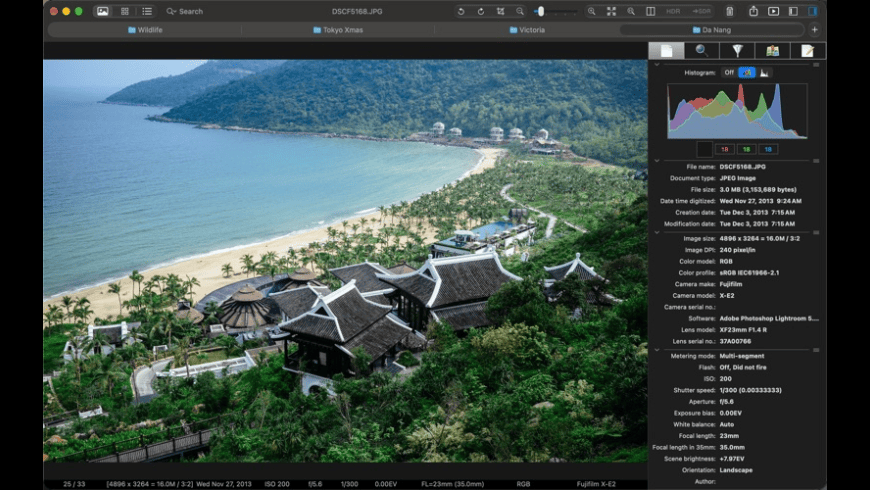The height and width of the screenshot is (490, 870).
Task: Switch to the Tokyo Xmas folder tab
Action: (338, 30)
